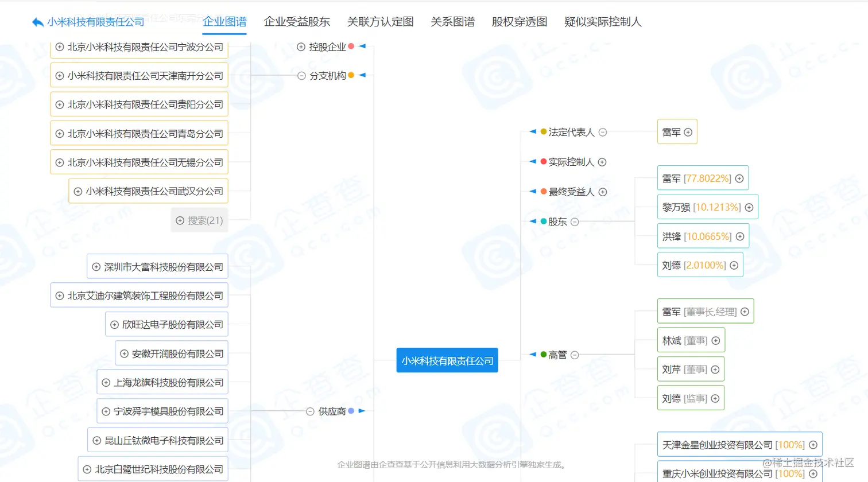Expand plus icon on 天津南开分公司 node
This screenshot has width=868, height=482.
coord(60,76)
